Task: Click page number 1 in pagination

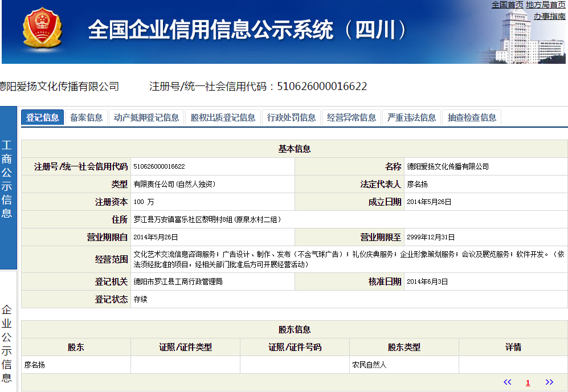Action: click(x=528, y=383)
